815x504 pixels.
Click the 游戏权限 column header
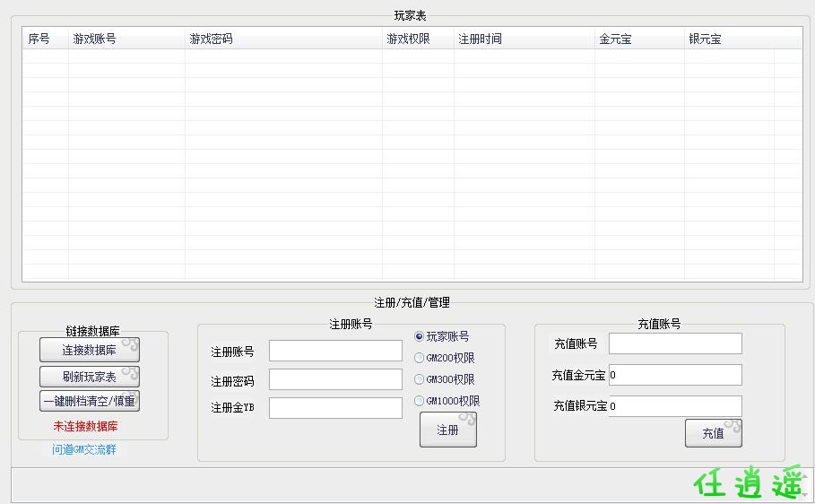click(x=417, y=39)
